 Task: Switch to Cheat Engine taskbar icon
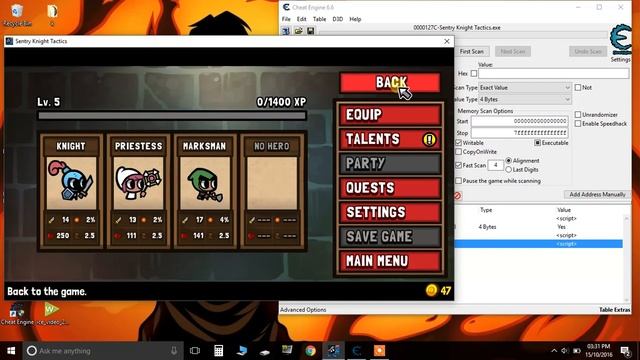click(x=356, y=351)
